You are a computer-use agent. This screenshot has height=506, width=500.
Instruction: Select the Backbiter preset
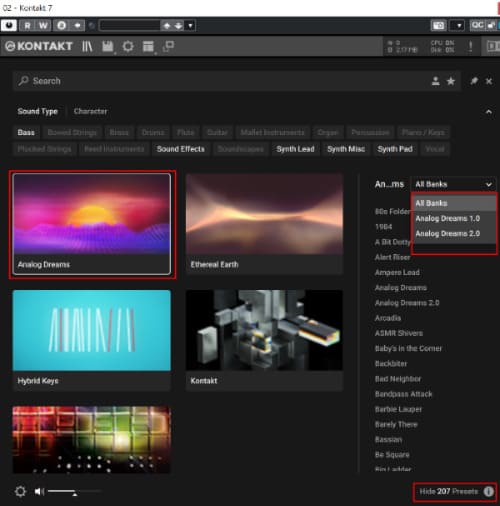391,364
